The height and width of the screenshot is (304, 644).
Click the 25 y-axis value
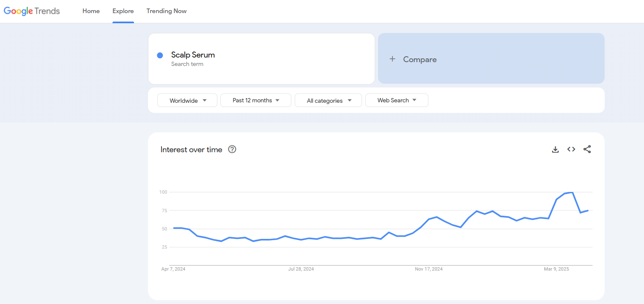tap(164, 247)
